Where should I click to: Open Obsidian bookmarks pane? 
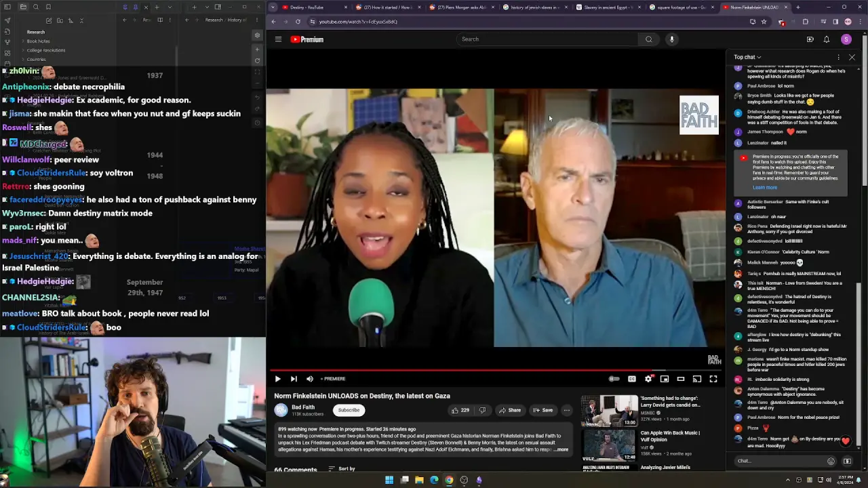point(50,7)
